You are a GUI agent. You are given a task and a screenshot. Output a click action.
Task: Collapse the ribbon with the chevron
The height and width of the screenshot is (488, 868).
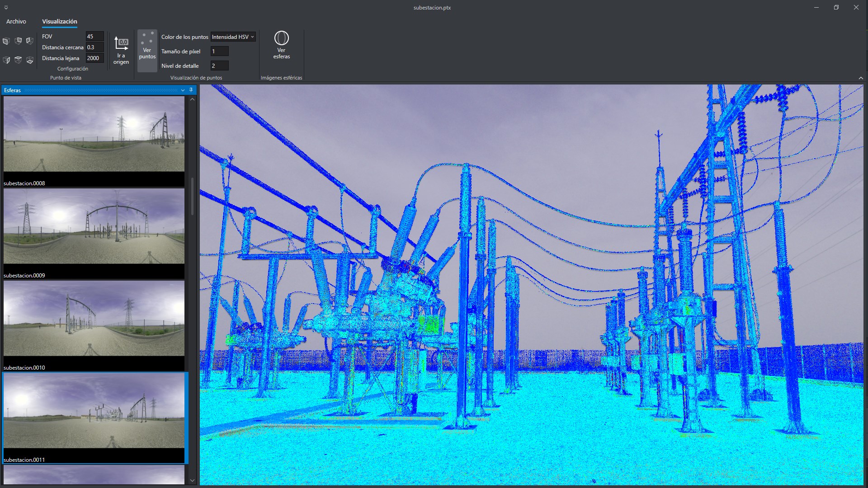pos(861,78)
